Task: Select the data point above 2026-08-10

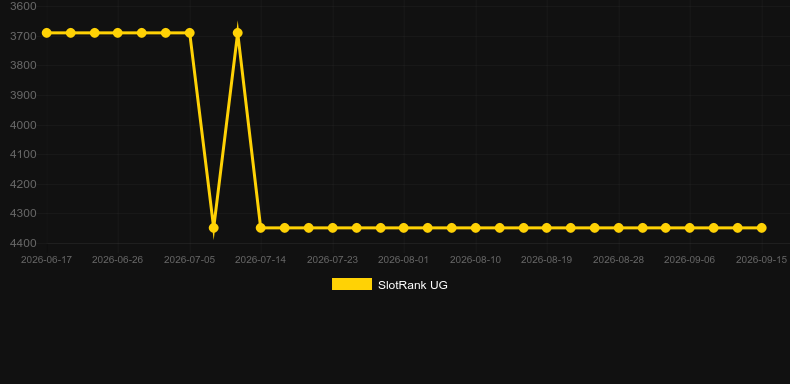Action: [x=476, y=228]
